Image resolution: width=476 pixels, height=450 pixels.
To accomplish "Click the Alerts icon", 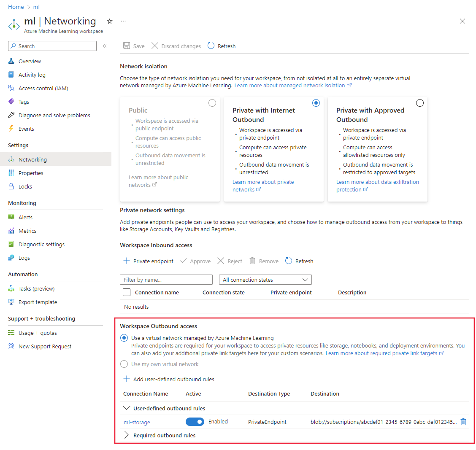I will [11, 217].
